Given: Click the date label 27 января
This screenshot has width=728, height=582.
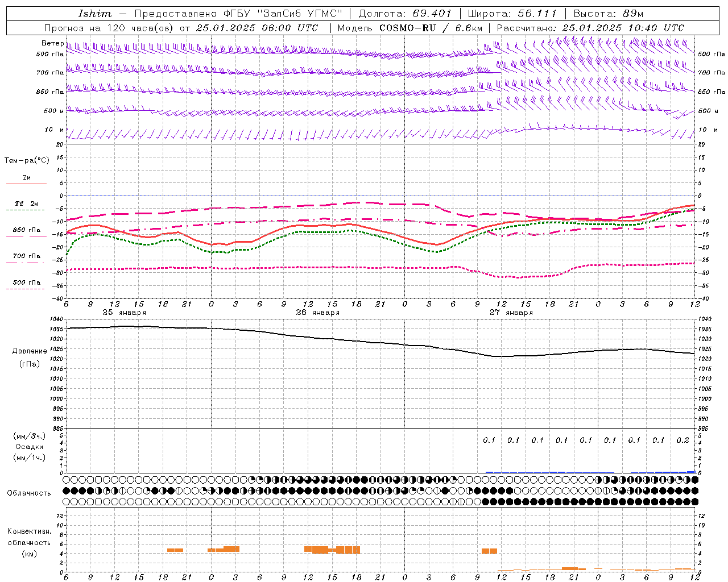Looking at the screenshot, I should tap(511, 313).
